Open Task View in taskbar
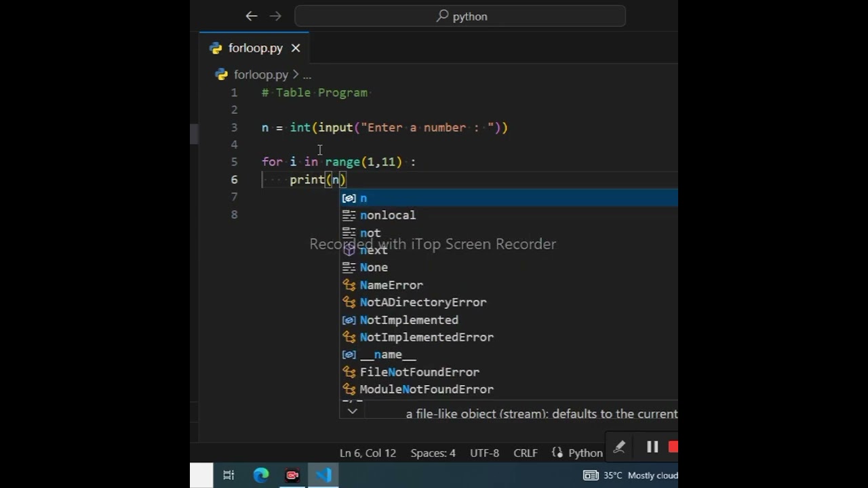The image size is (868, 488). (x=229, y=475)
